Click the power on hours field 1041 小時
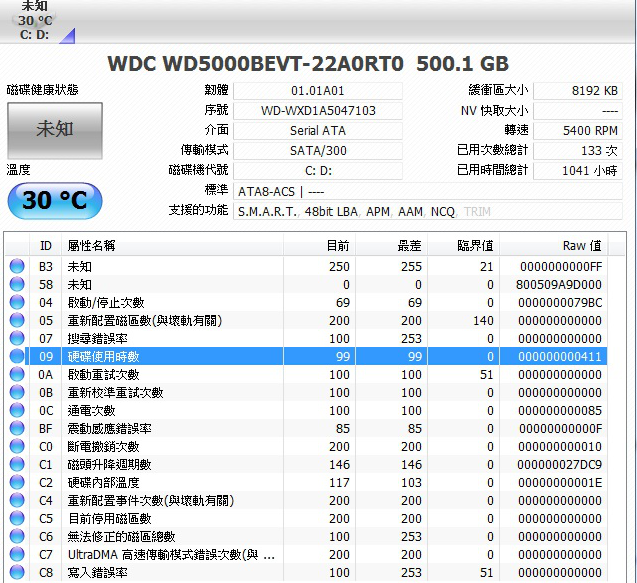The height and width of the screenshot is (583, 637). coord(578,171)
